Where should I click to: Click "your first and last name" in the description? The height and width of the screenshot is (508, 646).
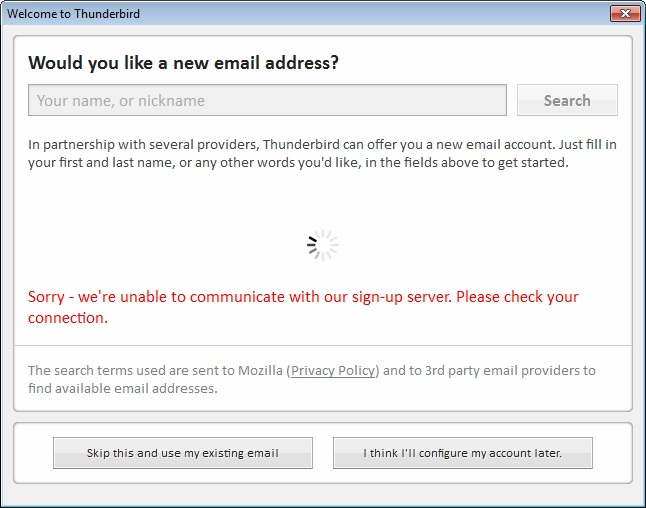coord(106,162)
